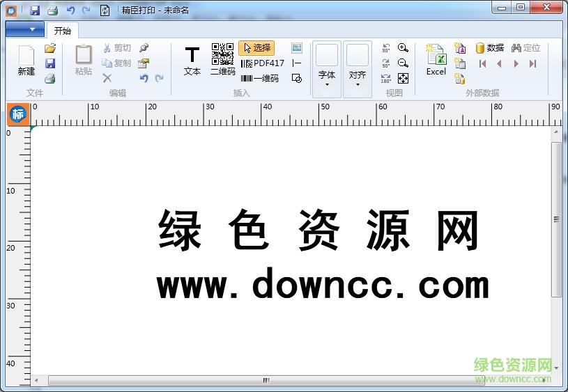Rotate view 90° clockwise

coord(386,63)
